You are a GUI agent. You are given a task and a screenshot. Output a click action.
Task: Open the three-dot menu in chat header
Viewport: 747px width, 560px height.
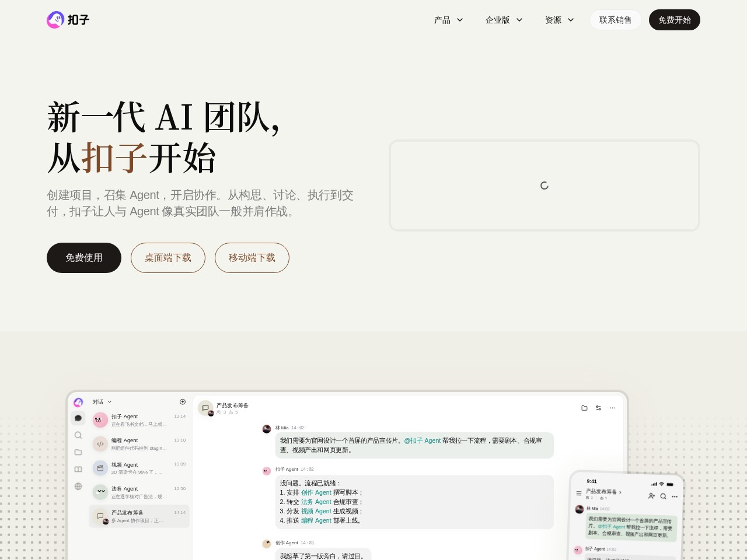(x=612, y=408)
